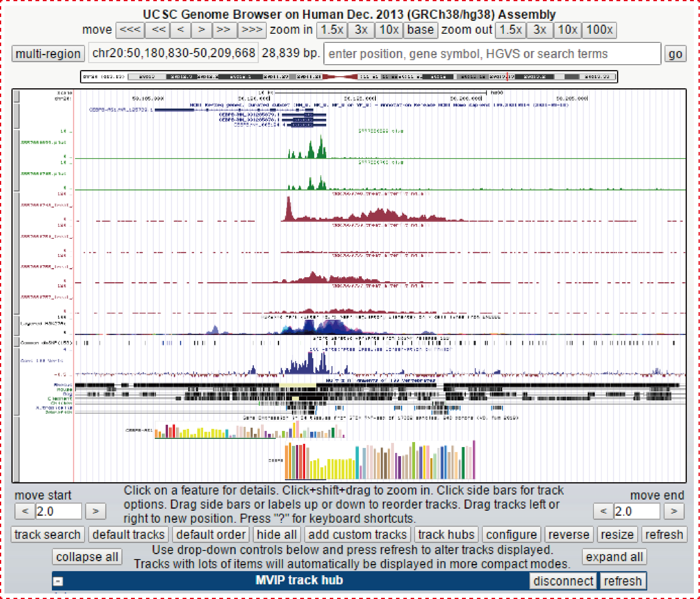Shift move end right with > arrow

tap(674, 511)
